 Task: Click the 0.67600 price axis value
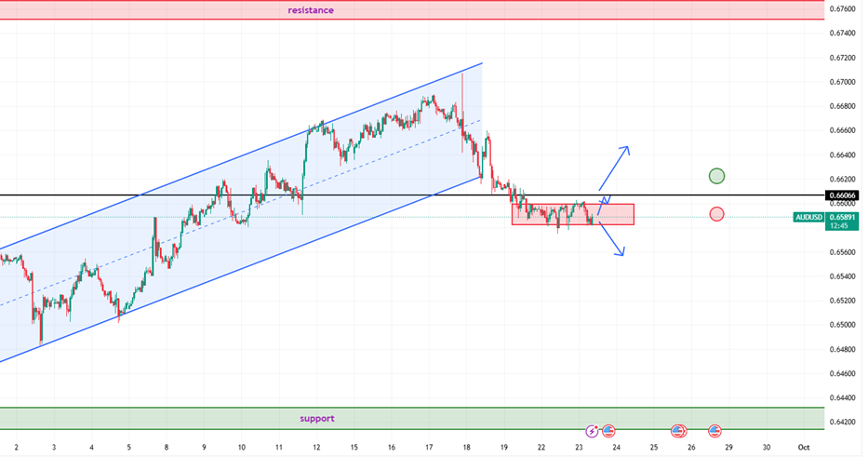tap(842, 9)
